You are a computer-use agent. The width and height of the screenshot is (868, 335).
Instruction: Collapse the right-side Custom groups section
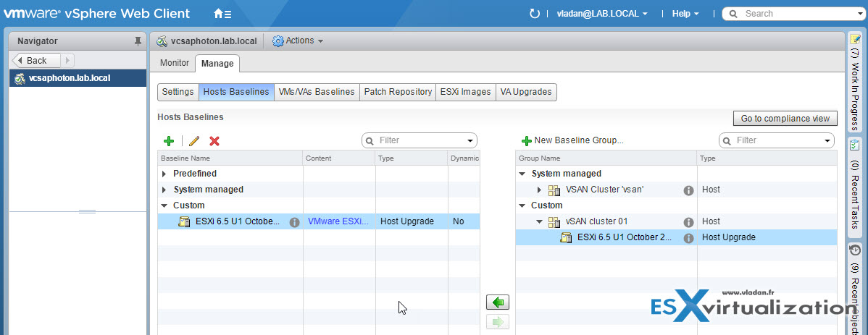tap(522, 205)
